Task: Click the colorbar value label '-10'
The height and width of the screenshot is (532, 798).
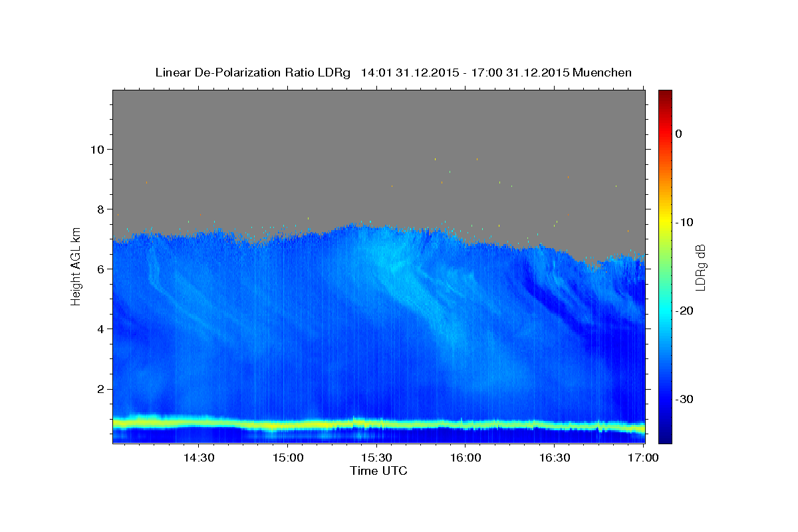Action: click(x=684, y=222)
